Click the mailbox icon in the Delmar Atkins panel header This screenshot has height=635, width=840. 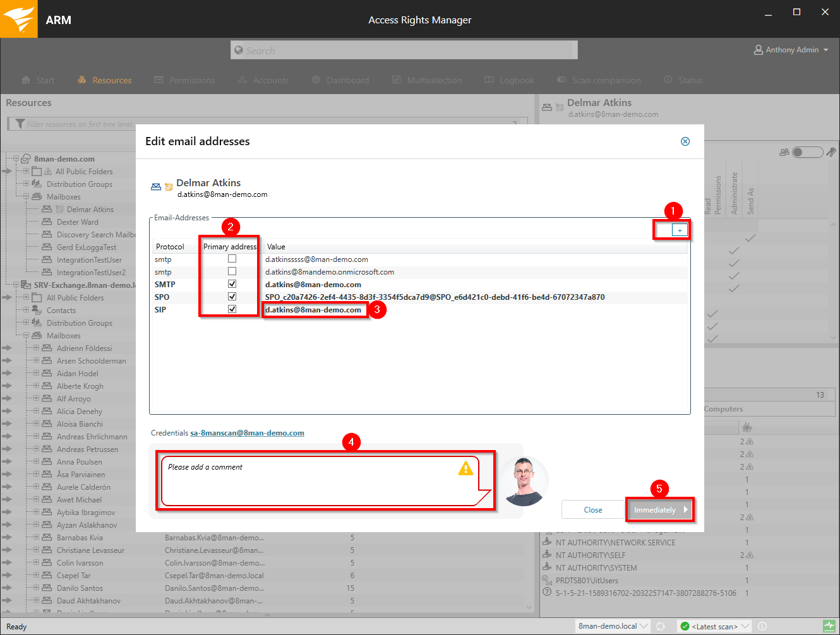[x=547, y=107]
